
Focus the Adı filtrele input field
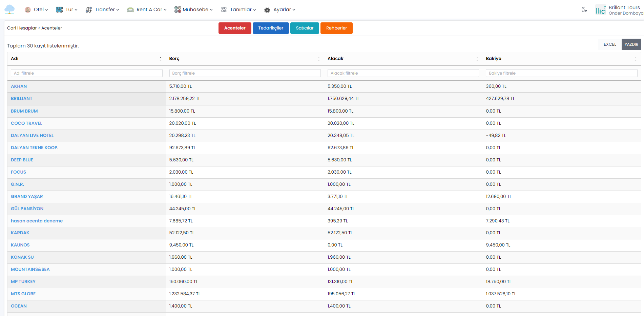[87, 73]
